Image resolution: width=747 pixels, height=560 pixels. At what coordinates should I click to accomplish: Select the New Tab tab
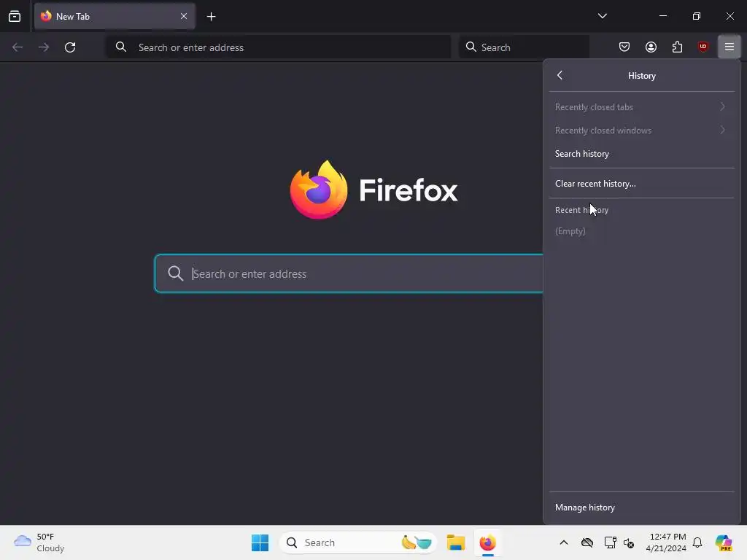pos(115,16)
